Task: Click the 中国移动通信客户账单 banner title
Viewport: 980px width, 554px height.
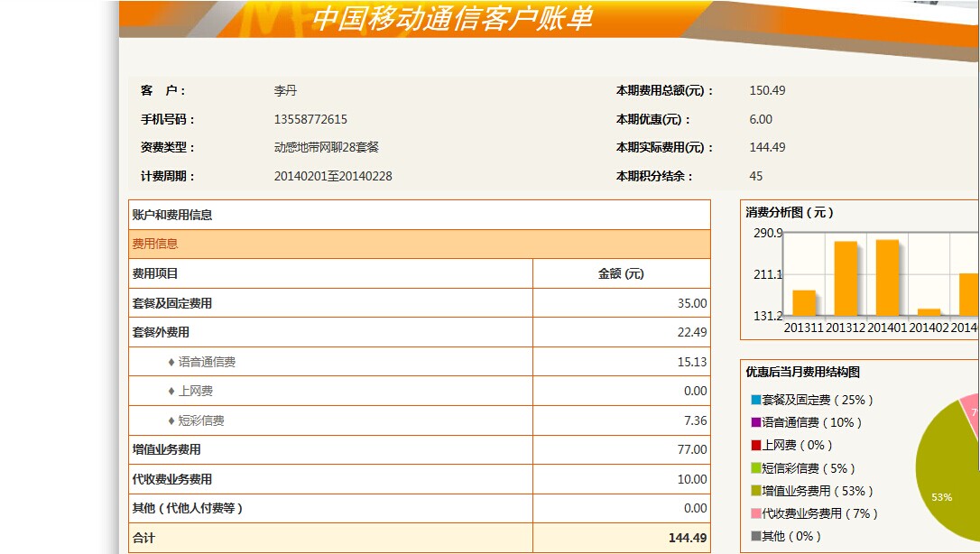Action: [x=452, y=18]
